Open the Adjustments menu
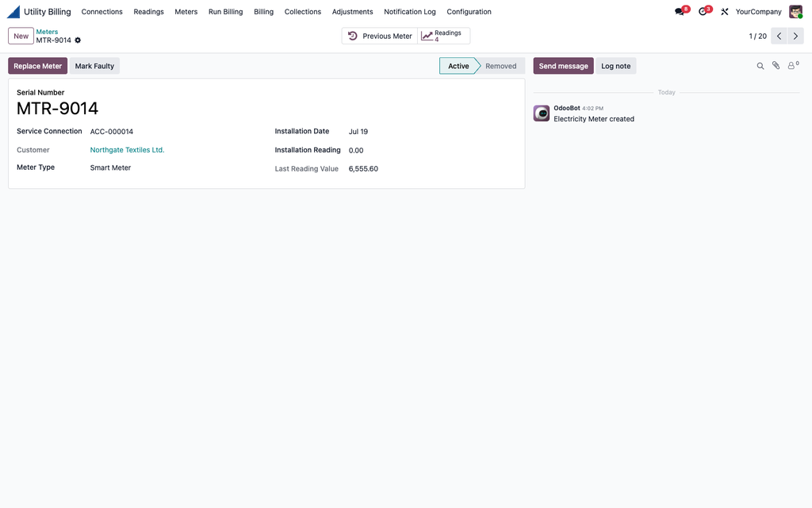Screen dimensions: 812x508 pos(353,11)
